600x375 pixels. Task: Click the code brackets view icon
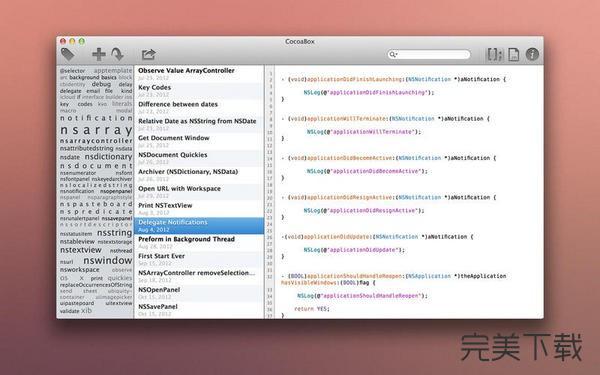pyautogui.click(x=495, y=54)
